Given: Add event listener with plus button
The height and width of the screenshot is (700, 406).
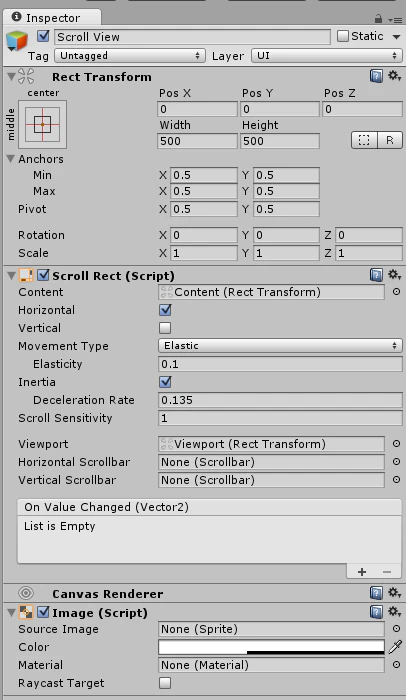Looking at the screenshot, I should click(362, 572).
